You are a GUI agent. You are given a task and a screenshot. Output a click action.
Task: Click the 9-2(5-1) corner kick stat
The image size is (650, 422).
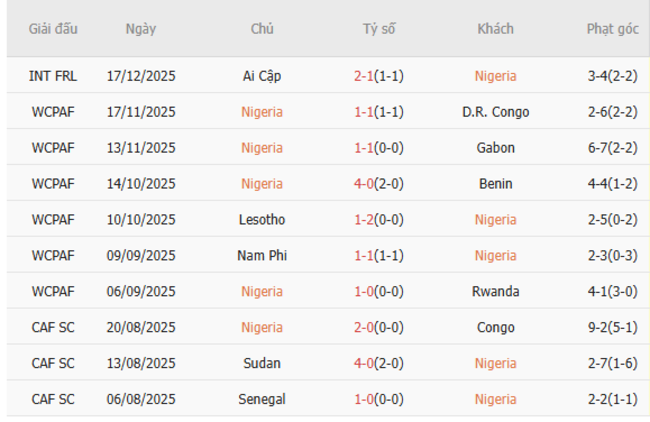tap(612, 328)
